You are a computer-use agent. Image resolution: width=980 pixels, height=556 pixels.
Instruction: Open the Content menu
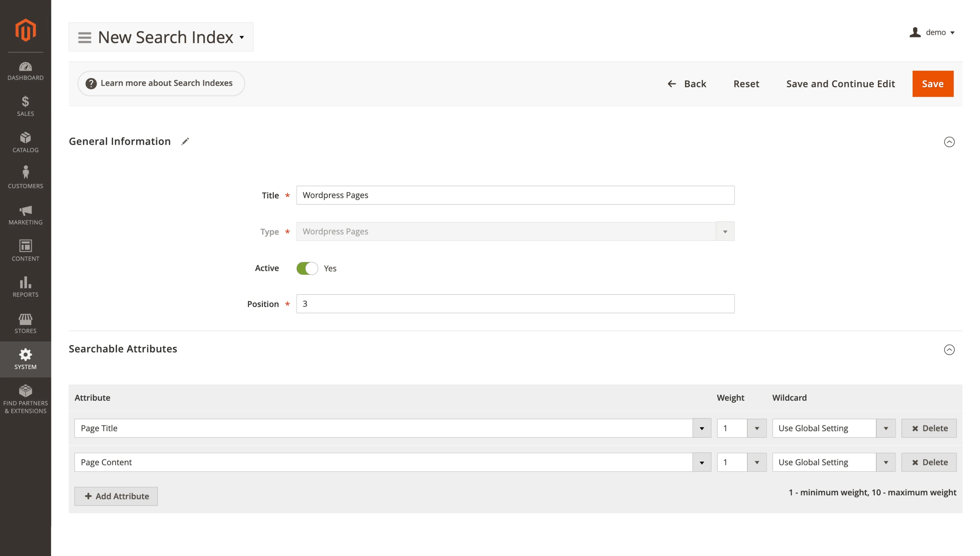pos(25,251)
